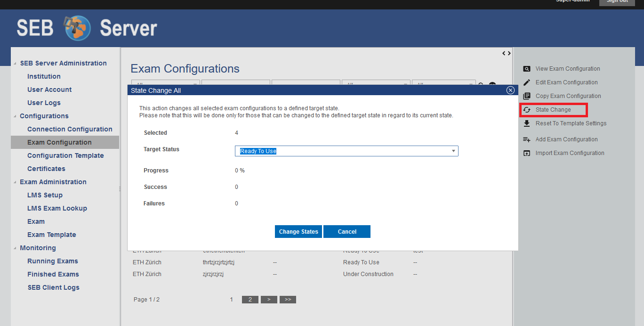Collapse the Exam Administration tree section
This screenshot has width=644, height=326.
point(15,182)
